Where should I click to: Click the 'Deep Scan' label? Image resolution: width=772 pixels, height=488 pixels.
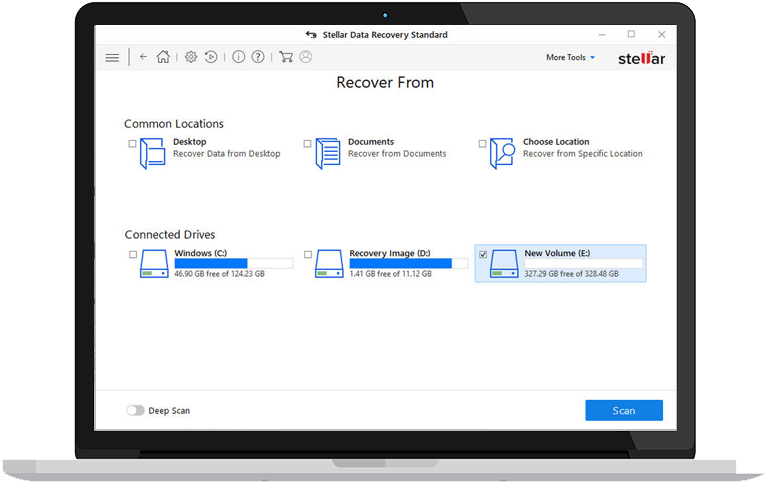pyautogui.click(x=169, y=411)
